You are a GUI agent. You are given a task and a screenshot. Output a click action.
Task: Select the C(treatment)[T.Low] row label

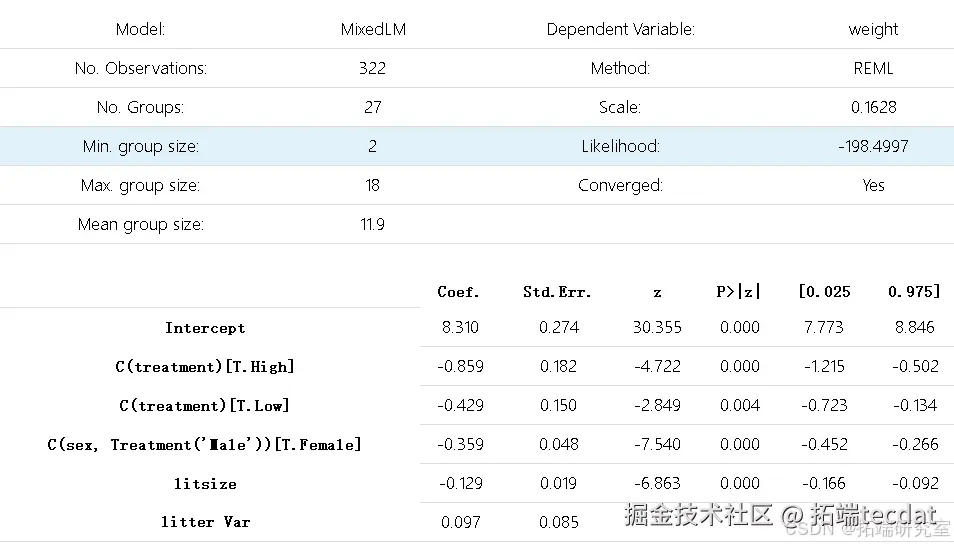[205, 406]
